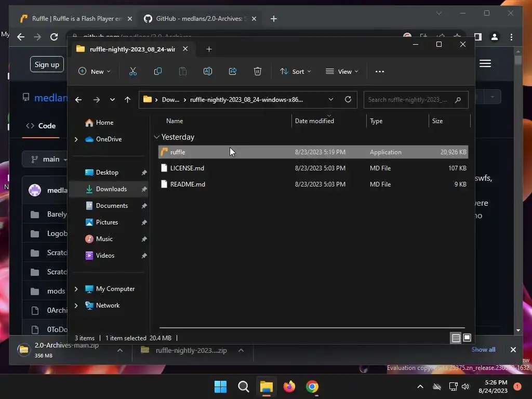Open the See more three-dots menu

click(380, 71)
